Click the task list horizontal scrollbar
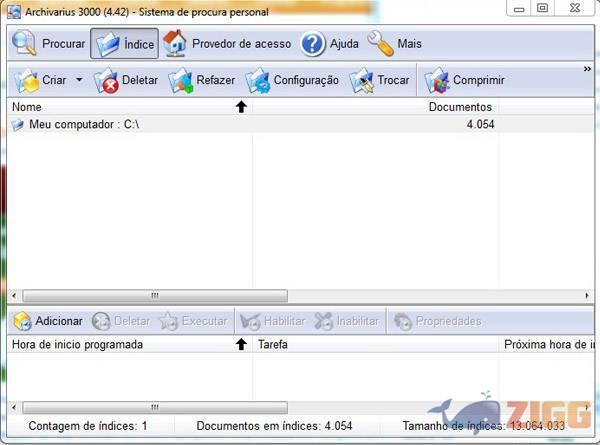This screenshot has width=600, height=445. [155, 407]
